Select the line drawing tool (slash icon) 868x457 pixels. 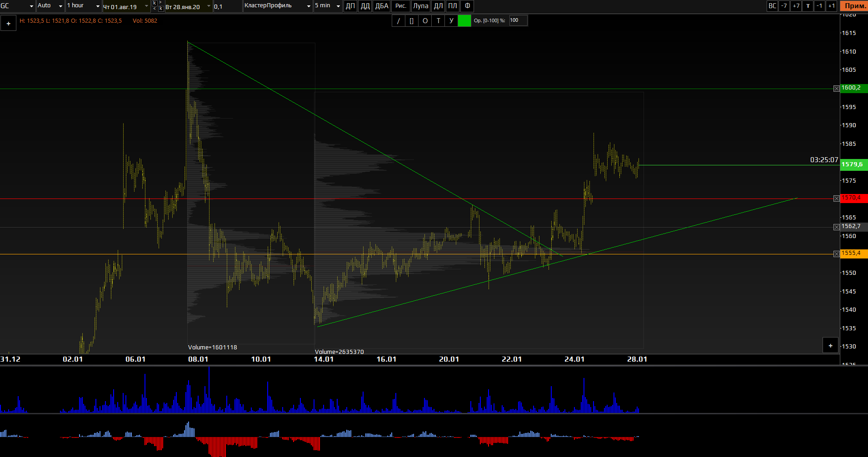[x=399, y=21]
